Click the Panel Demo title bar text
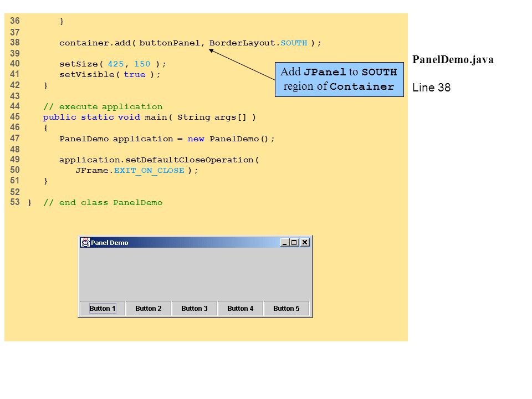Viewport: 532px width, 399px height. pos(110,243)
